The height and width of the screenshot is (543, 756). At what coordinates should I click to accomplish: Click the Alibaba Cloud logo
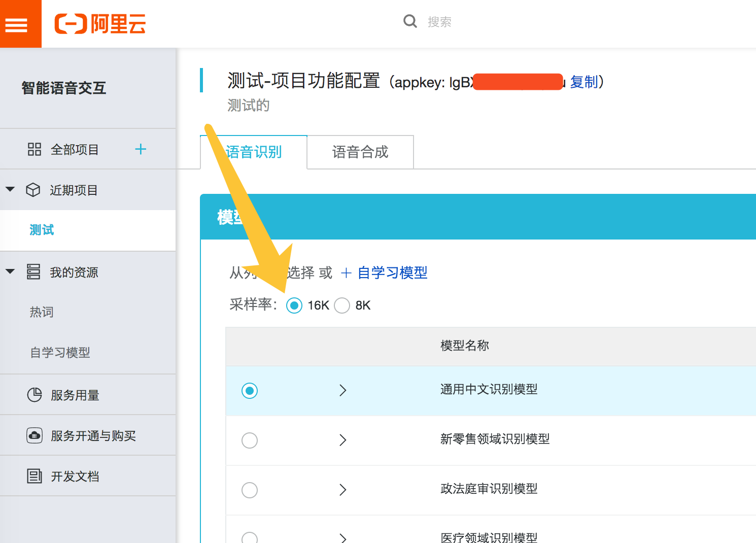pyautogui.click(x=100, y=24)
